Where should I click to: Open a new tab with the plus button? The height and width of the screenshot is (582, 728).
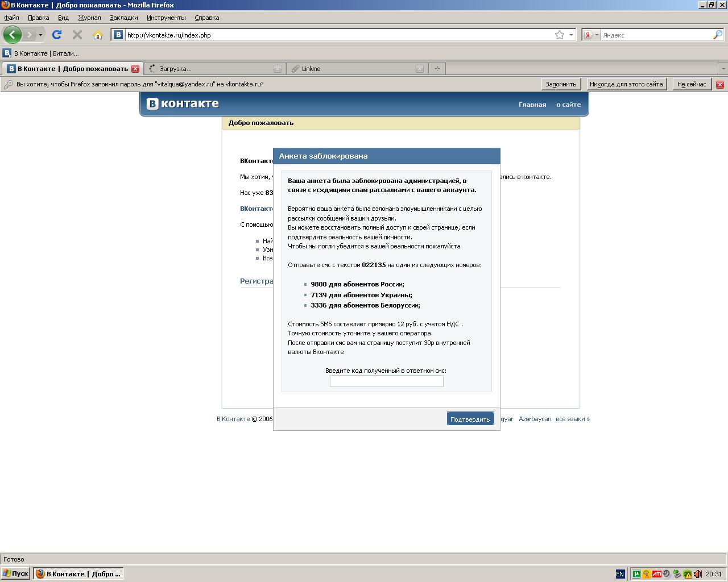tap(437, 69)
